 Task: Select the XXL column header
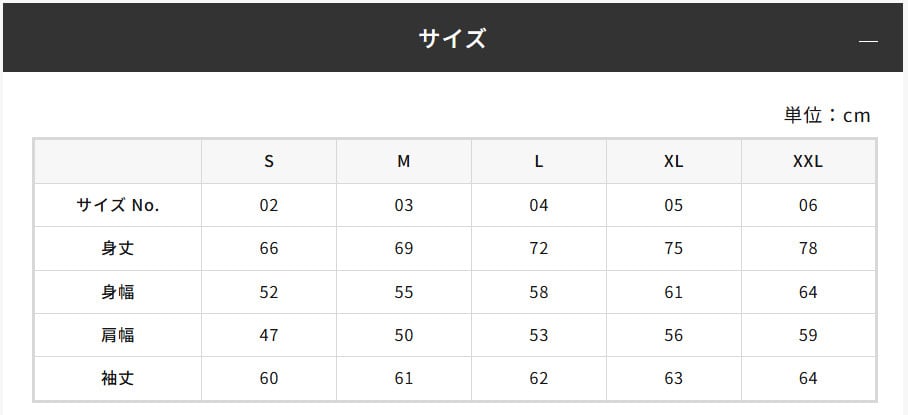click(808, 161)
